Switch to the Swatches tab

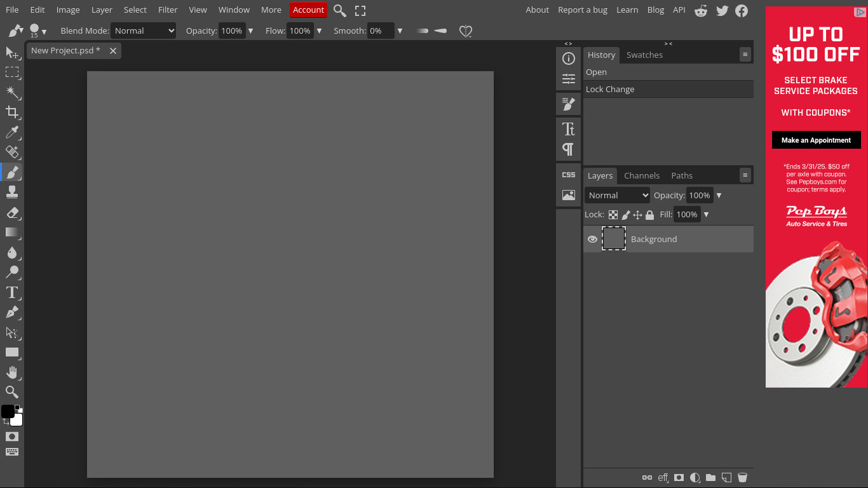(644, 55)
